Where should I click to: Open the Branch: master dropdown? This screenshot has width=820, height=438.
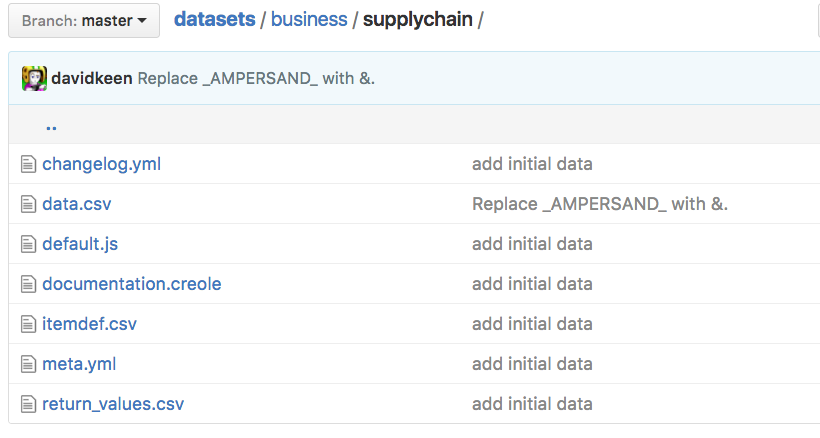pyautogui.click(x=84, y=20)
